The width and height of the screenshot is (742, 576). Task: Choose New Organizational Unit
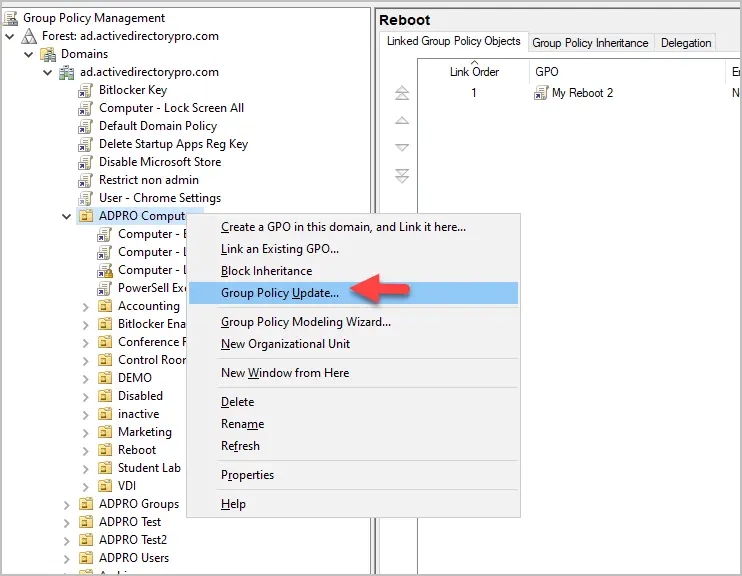click(353, 344)
